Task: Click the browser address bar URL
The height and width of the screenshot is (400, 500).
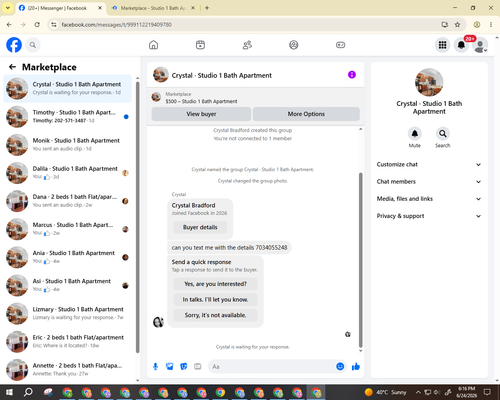Action: coord(116,25)
